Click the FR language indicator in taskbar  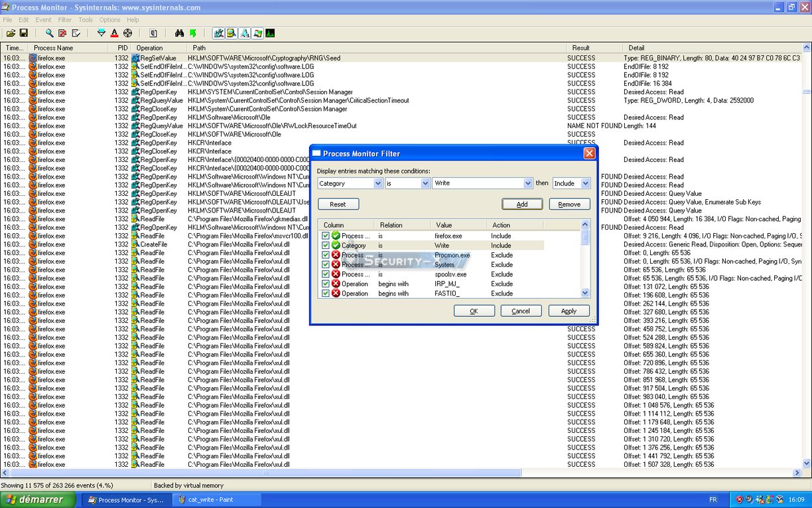click(x=713, y=499)
